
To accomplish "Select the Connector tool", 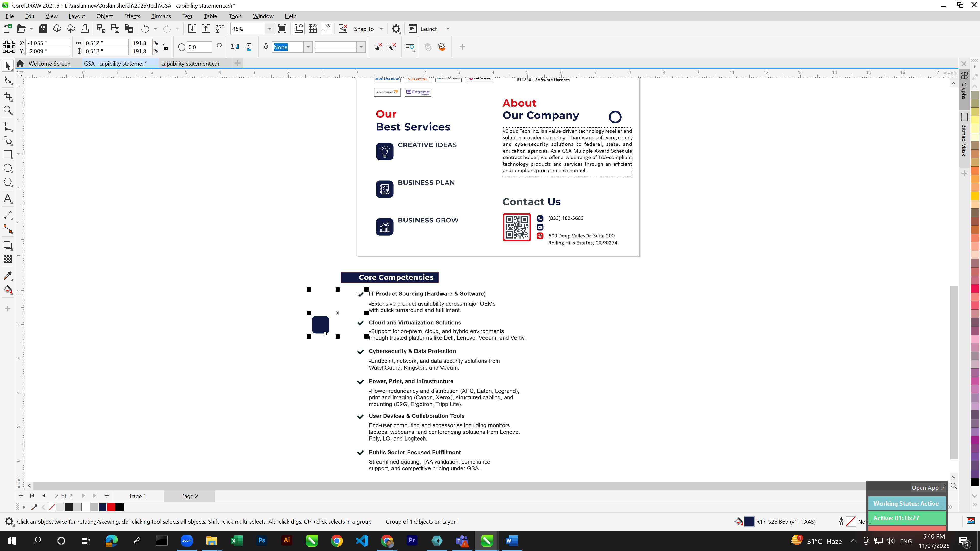I will point(8,229).
